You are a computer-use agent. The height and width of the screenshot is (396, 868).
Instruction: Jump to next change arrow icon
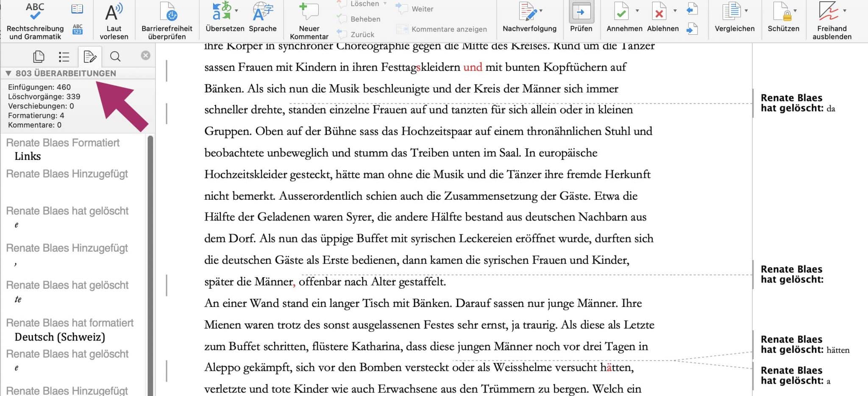692,29
